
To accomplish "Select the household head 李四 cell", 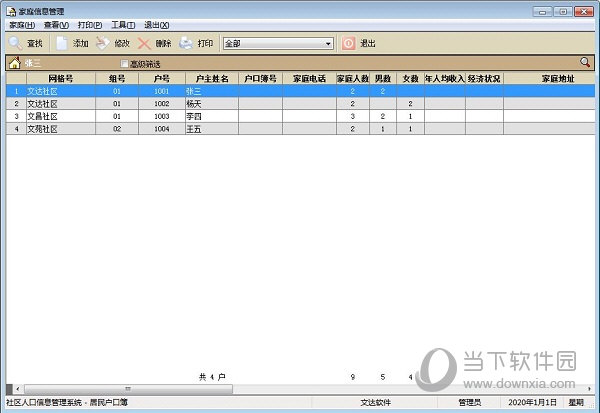I will [212, 116].
